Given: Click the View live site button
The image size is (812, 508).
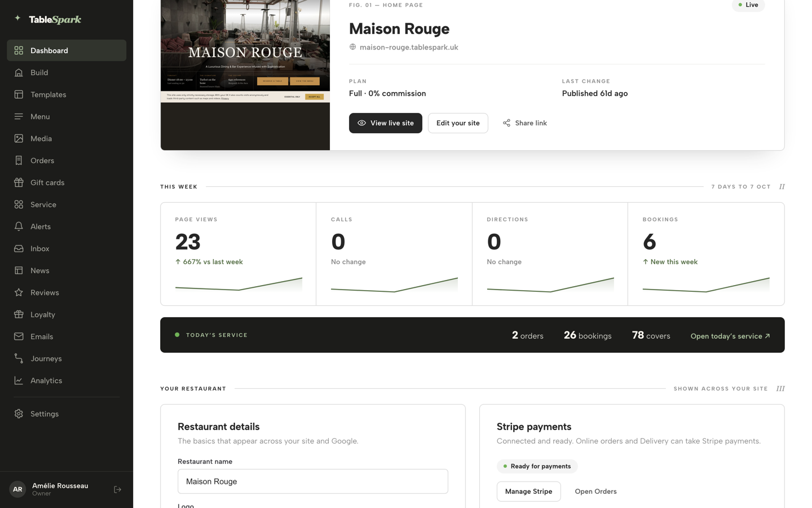Looking at the screenshot, I should point(386,123).
